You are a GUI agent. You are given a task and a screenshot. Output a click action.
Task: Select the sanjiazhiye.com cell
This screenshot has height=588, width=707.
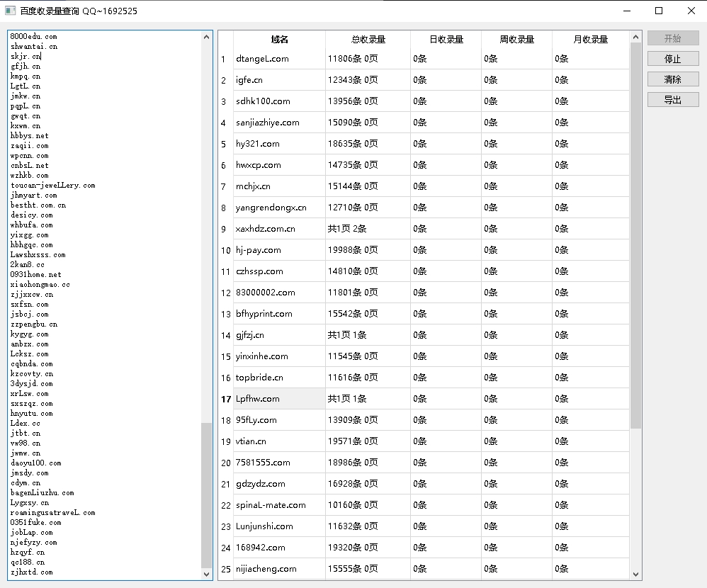[279, 122]
